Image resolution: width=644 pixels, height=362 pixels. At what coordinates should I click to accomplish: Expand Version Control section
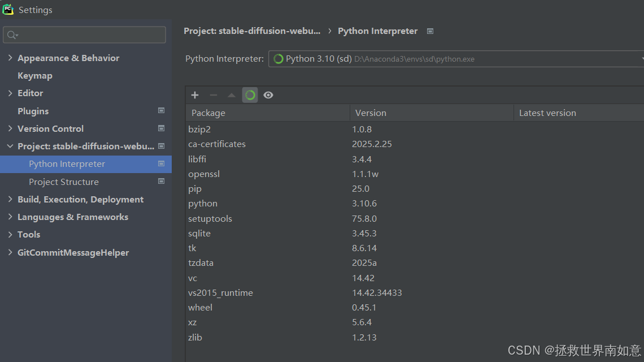[x=10, y=128]
